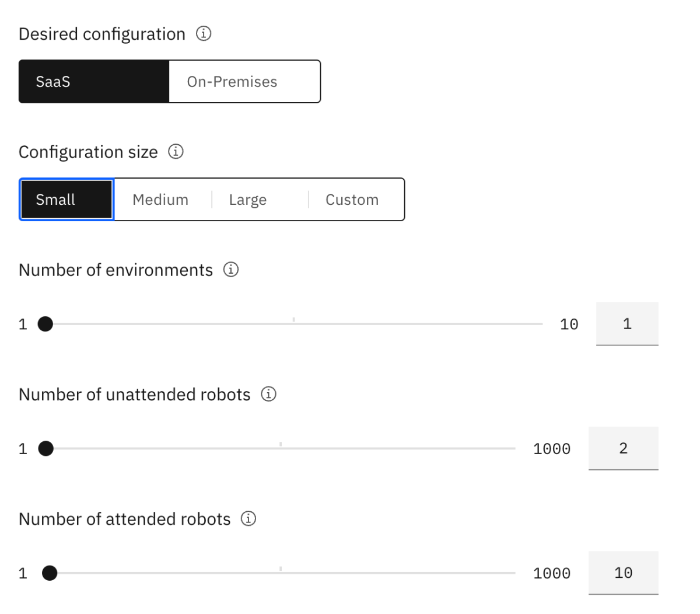Click the Configuration size info icon
The height and width of the screenshot is (614, 700).
tap(177, 152)
